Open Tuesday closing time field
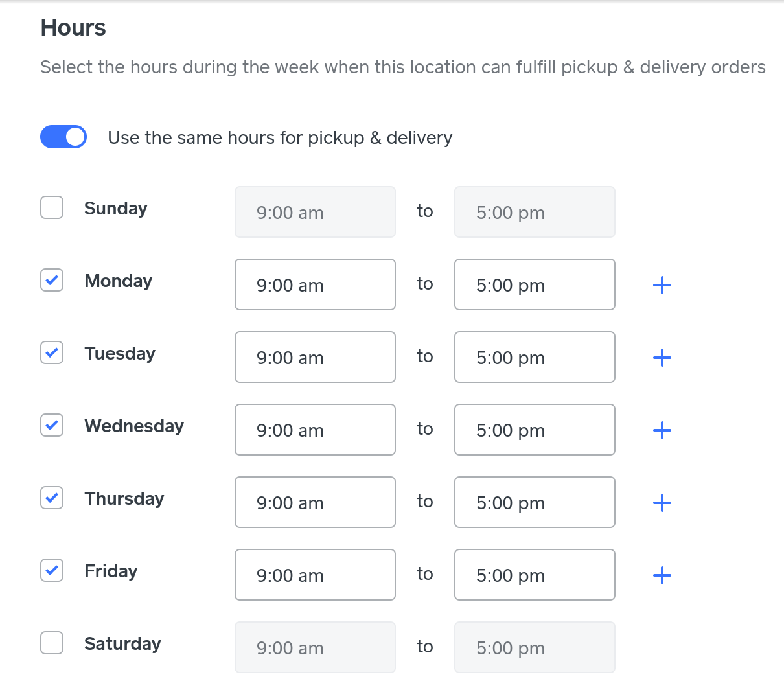The width and height of the screenshot is (784, 692). 535,358
